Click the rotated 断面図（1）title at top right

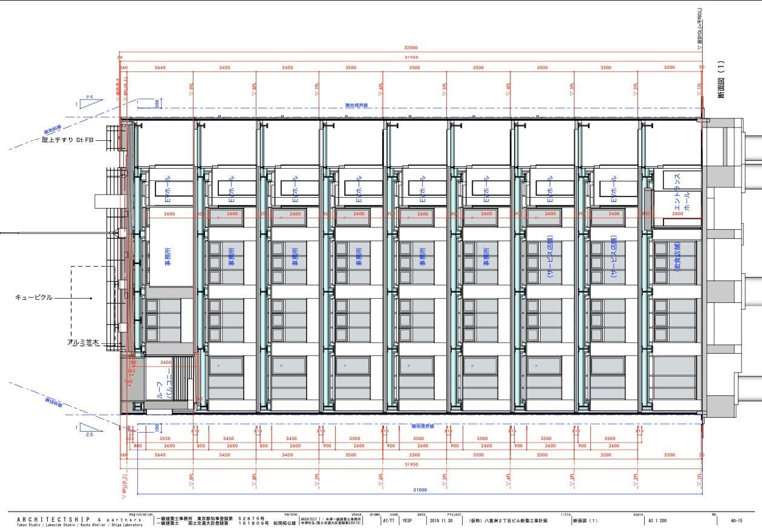720,79
